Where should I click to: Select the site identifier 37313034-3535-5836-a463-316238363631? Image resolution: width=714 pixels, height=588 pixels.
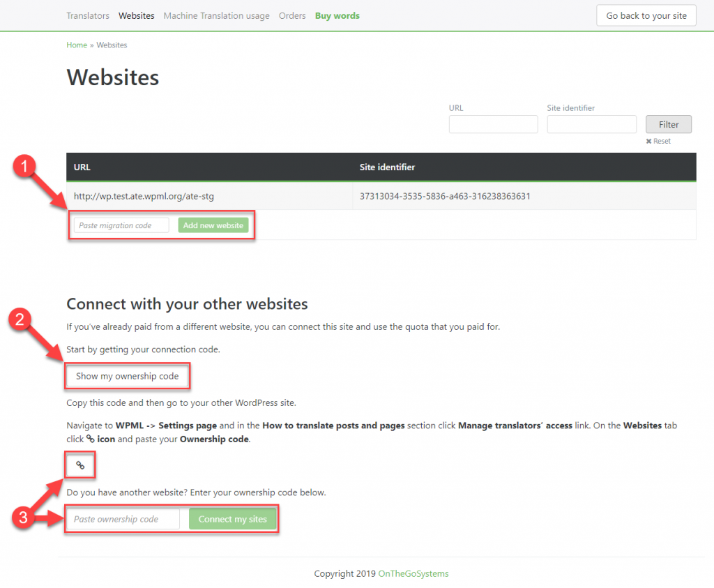click(x=445, y=196)
